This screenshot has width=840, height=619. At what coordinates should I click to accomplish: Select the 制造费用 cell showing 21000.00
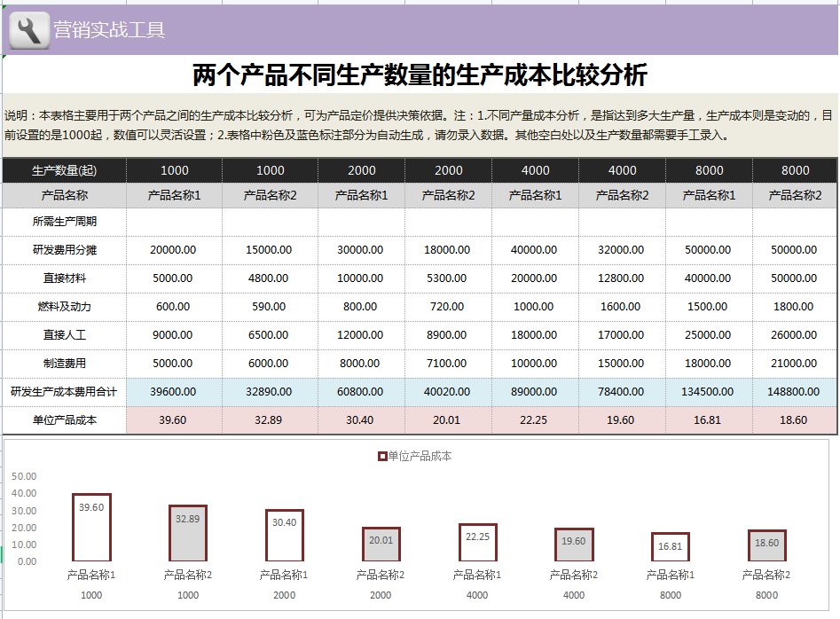tap(795, 364)
